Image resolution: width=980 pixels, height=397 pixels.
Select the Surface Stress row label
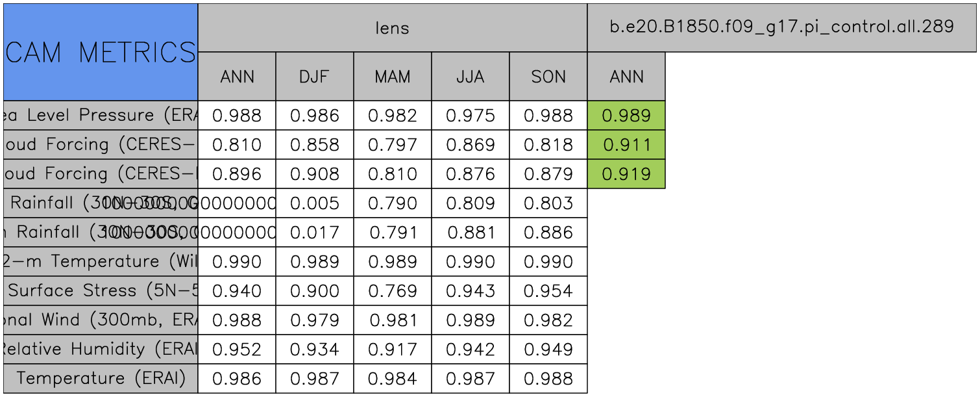click(101, 291)
